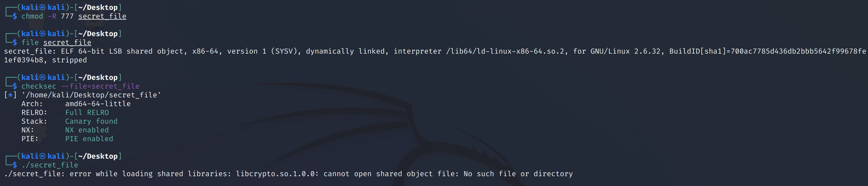Click the dollar sign before ./secret_file

coord(15,165)
